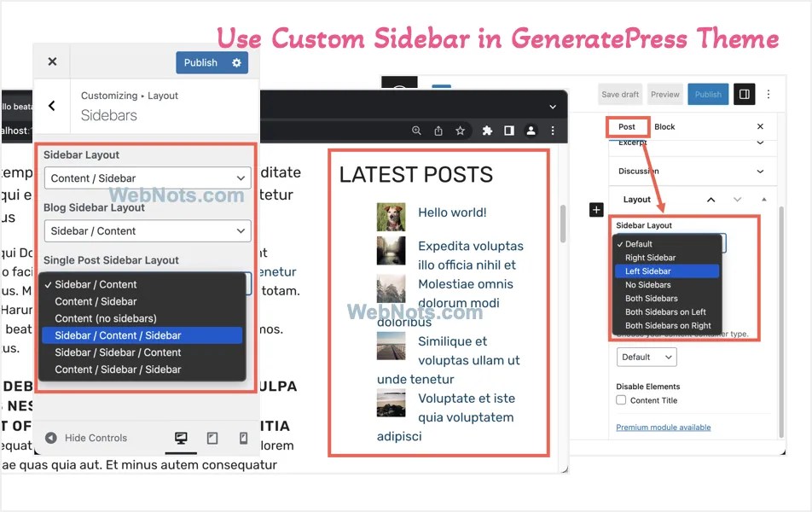Image resolution: width=812 pixels, height=512 pixels.
Task: Switch to the Block tab
Action: [x=664, y=126]
